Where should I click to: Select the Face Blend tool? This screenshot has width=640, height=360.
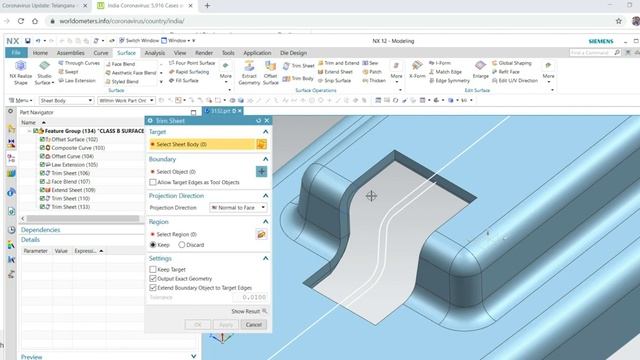coord(120,64)
